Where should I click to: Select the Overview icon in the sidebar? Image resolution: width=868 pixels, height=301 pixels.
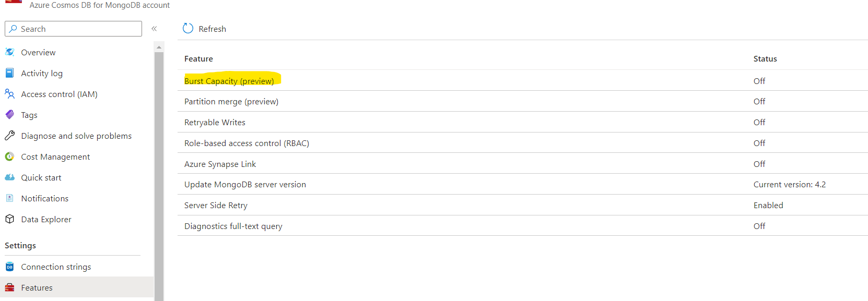pyautogui.click(x=9, y=52)
